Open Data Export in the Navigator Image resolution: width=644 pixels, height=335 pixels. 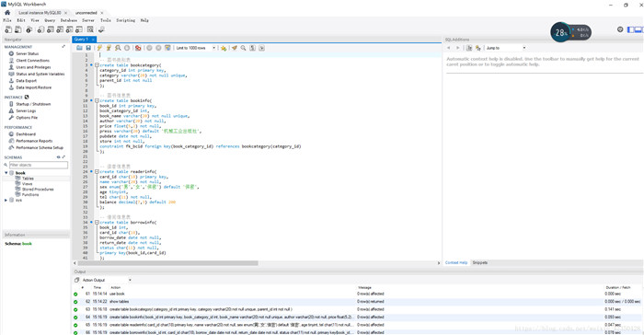point(27,81)
